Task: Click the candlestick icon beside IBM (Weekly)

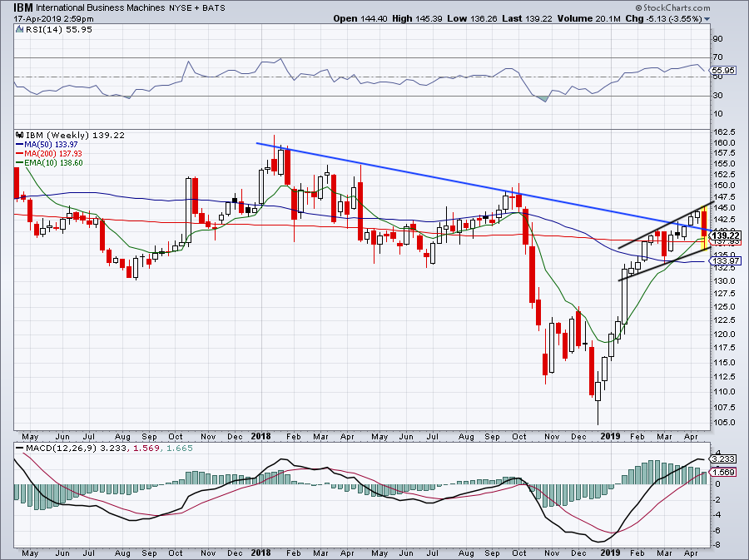Action: 20,135
